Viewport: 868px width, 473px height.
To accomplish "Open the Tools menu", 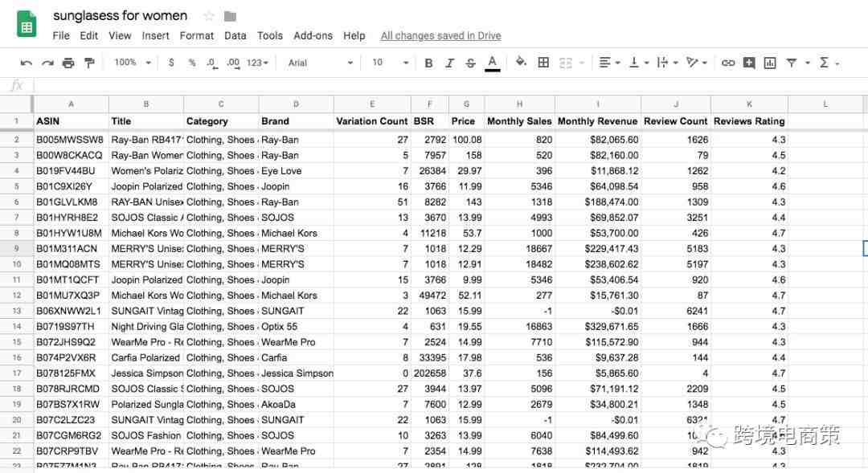I will coord(269,35).
